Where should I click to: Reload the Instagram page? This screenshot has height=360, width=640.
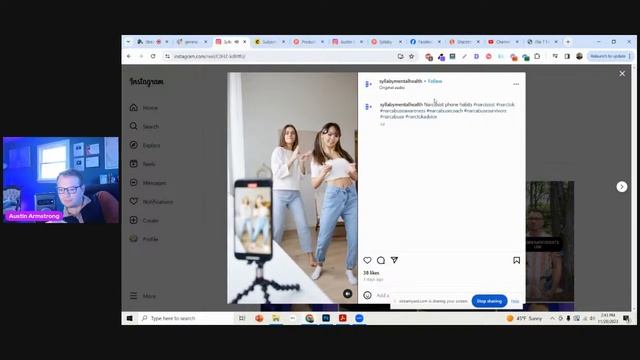(x=153, y=56)
